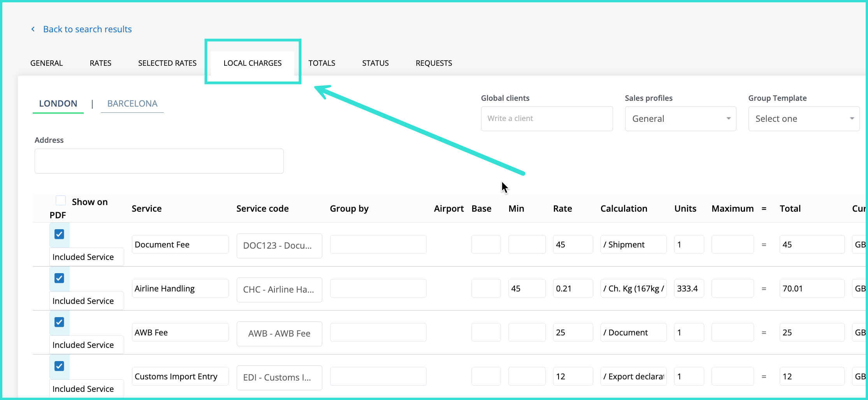Open the Document Fee service code selector

(x=279, y=246)
